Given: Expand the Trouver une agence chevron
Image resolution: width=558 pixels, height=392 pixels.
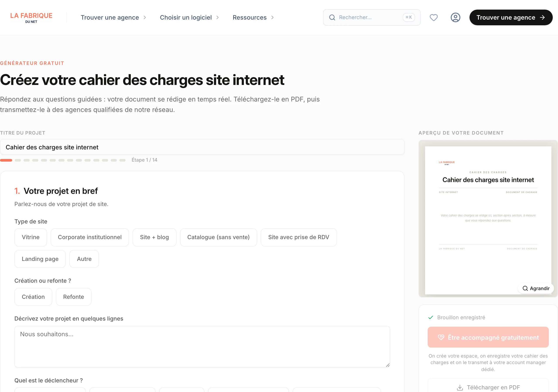Looking at the screenshot, I should [x=145, y=17].
